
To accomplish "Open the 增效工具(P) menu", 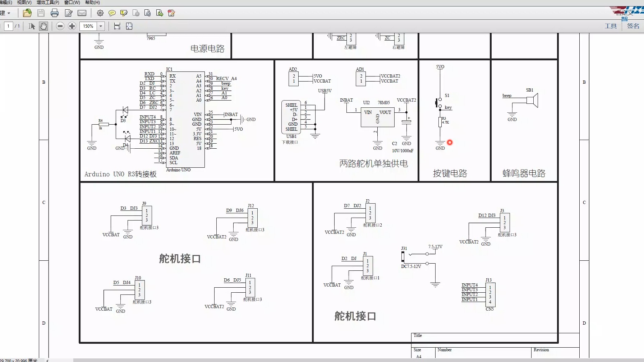I will [48, 3].
